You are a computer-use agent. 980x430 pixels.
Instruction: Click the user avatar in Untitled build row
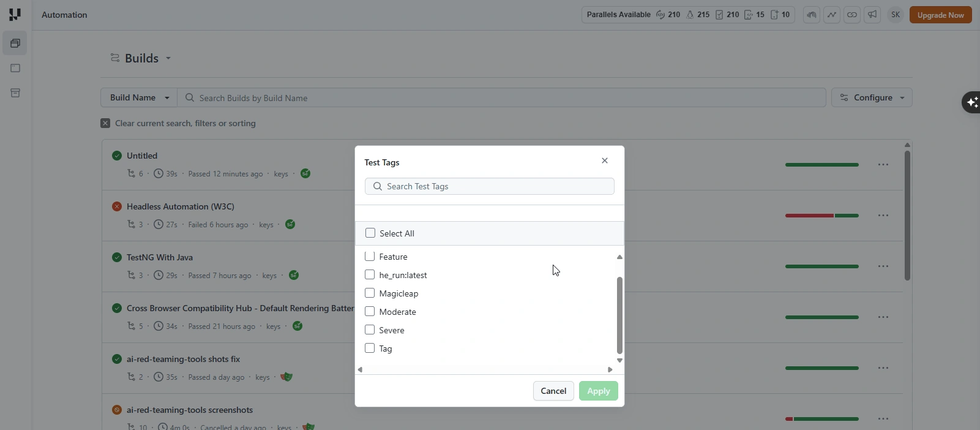305,173
